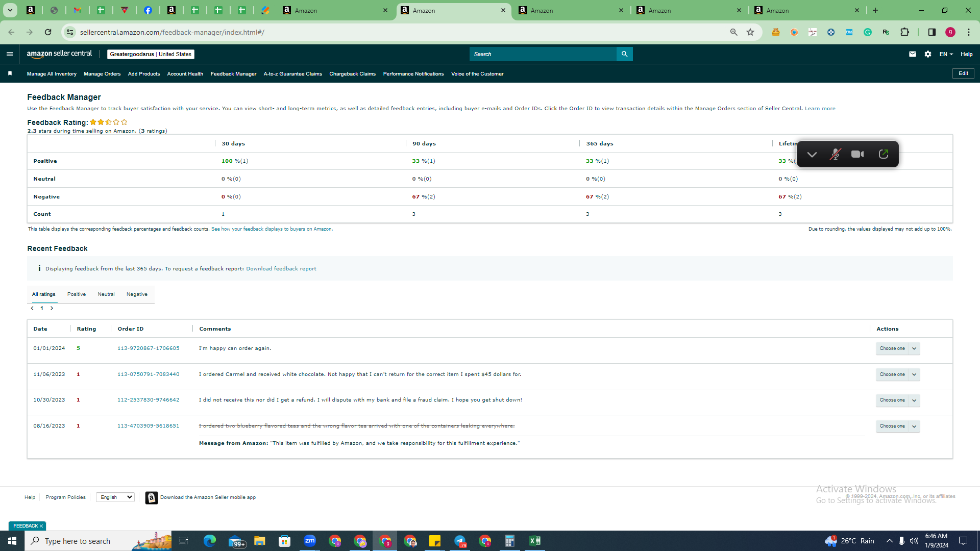The image size is (980, 551).
Task: Open Excel from the taskbar
Action: coord(535,541)
